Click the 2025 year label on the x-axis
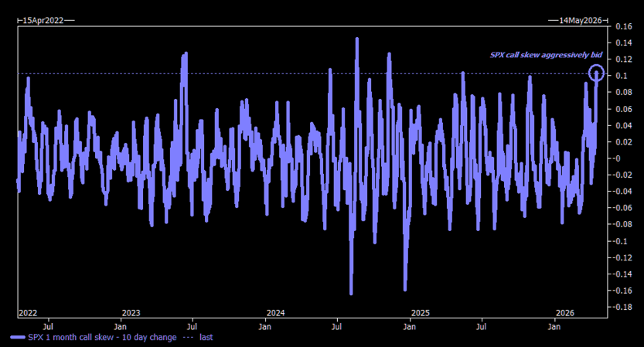 coord(421,313)
